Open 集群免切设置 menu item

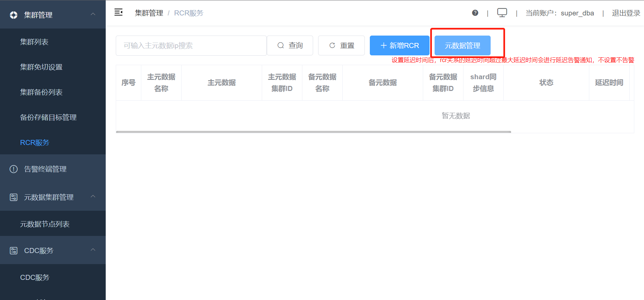coord(41,67)
